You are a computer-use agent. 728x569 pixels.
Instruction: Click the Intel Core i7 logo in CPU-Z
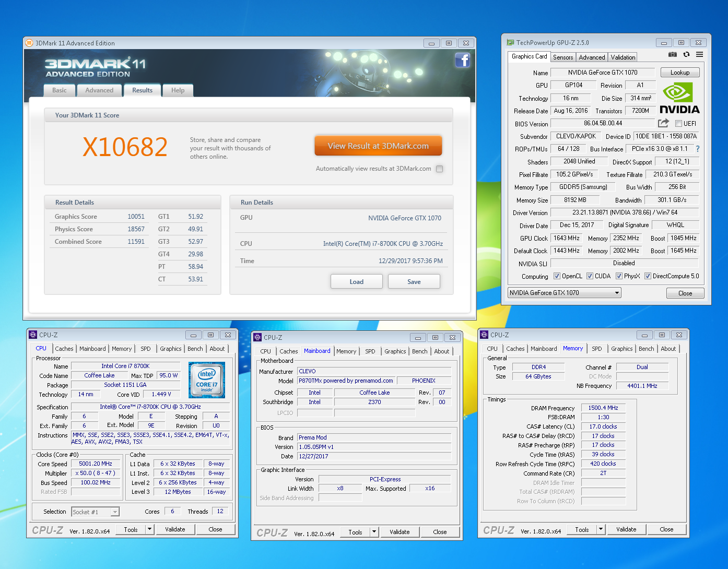(x=207, y=380)
